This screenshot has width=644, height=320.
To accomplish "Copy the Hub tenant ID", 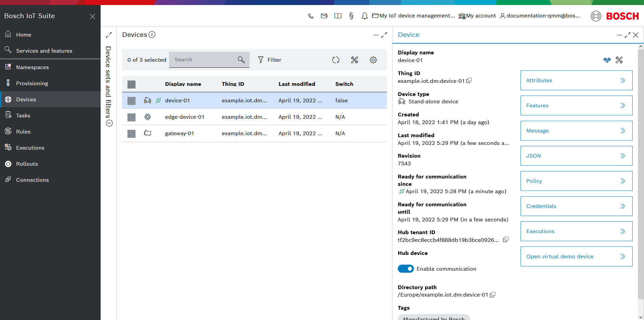I will (x=506, y=239).
